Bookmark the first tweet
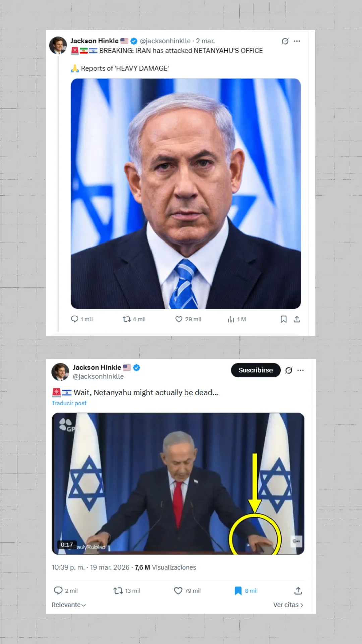The image size is (362, 644). (x=284, y=319)
